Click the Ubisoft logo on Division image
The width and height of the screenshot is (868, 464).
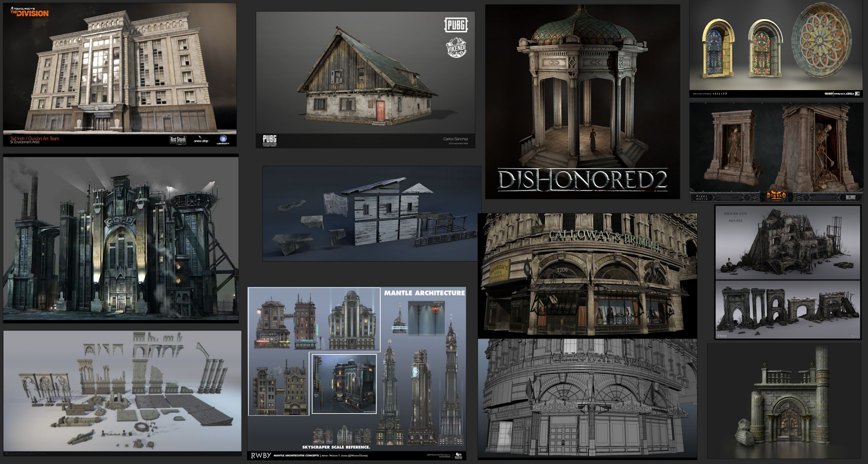pos(223,141)
